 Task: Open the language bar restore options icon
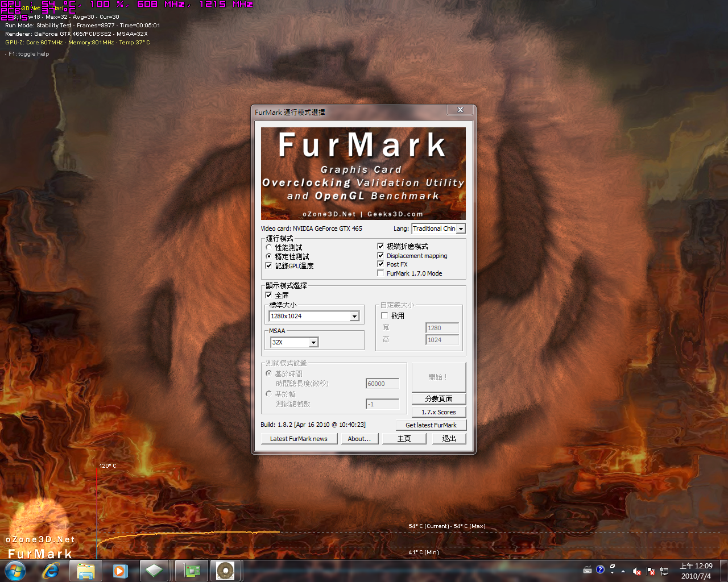[x=613, y=567]
